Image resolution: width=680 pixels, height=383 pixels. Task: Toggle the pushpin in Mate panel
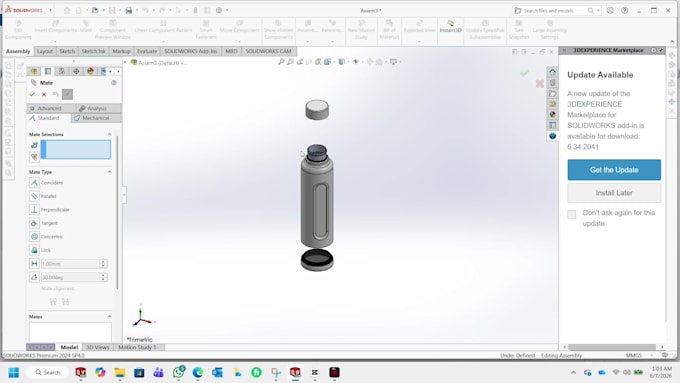67,94
